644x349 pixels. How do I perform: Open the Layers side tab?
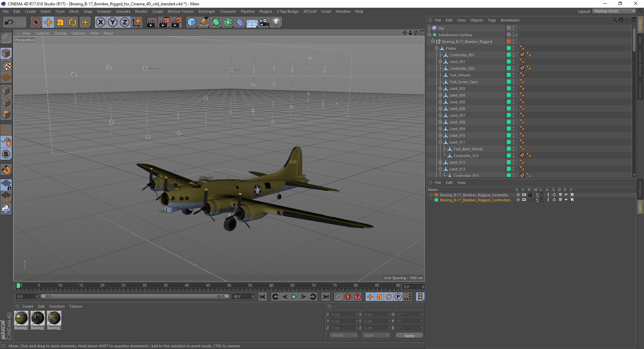[x=640, y=207]
